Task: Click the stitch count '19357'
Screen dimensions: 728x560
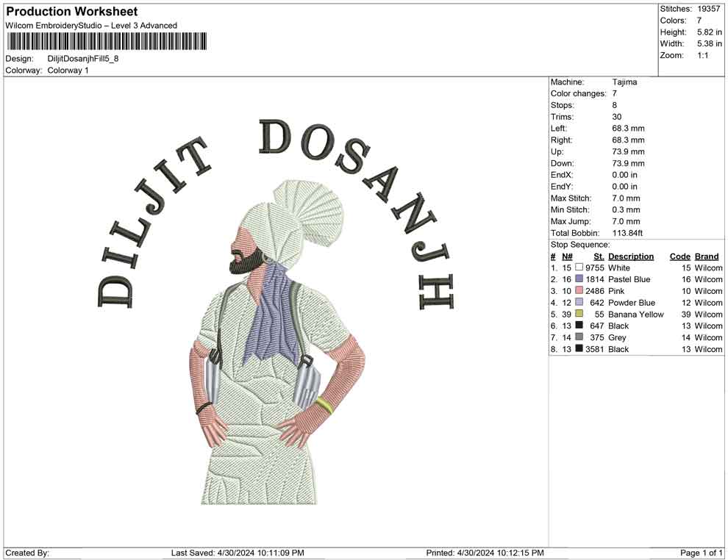Action: (708, 9)
